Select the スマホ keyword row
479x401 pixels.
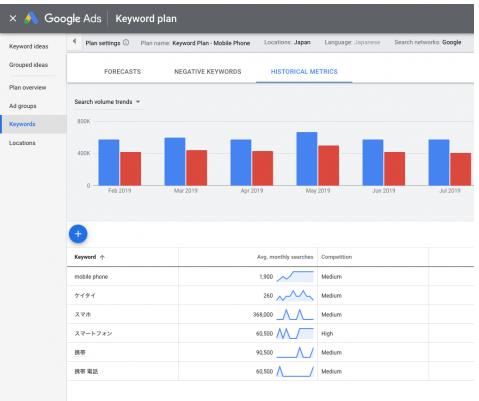(x=270, y=314)
